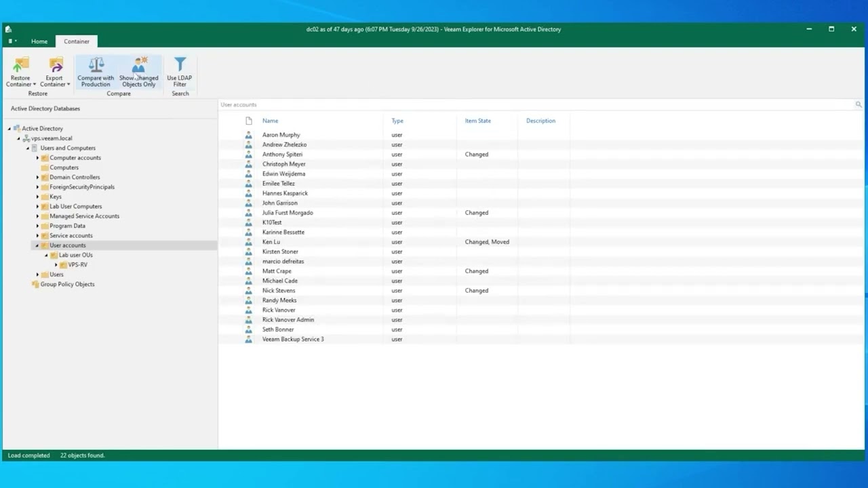868x488 pixels.
Task: Expand the Program Data folder
Action: tap(37, 226)
